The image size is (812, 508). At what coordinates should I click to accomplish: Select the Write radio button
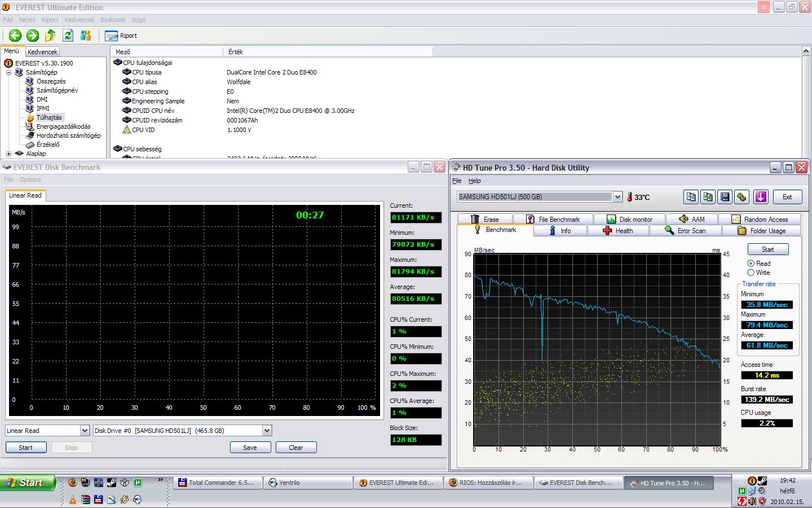click(x=751, y=273)
